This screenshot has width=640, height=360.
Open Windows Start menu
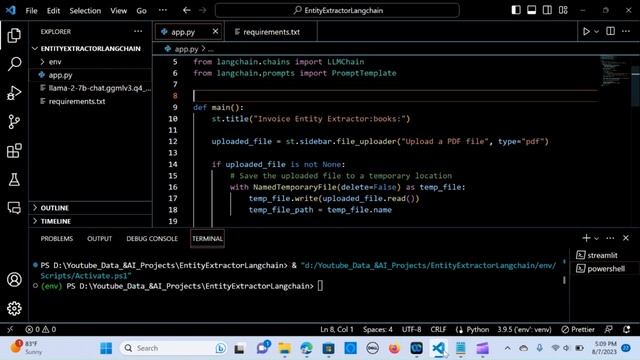[106, 348]
